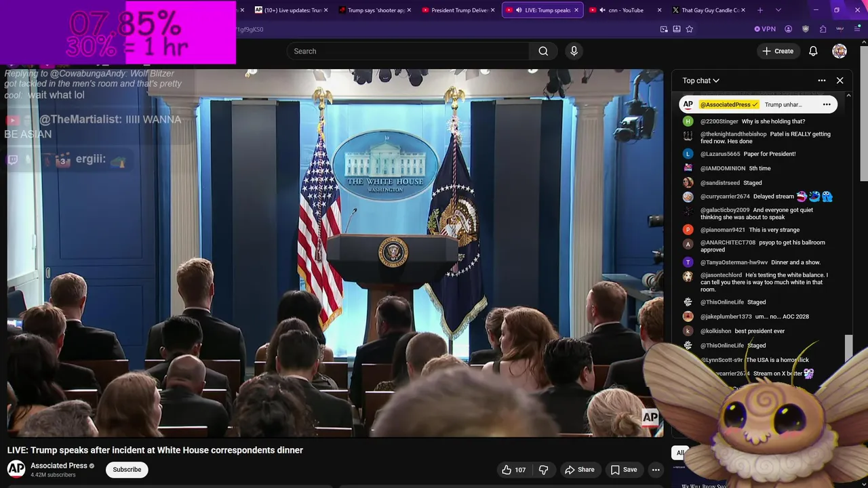Close the 'President Trump Deliver' tab
The height and width of the screenshot is (488, 868).
493,10
